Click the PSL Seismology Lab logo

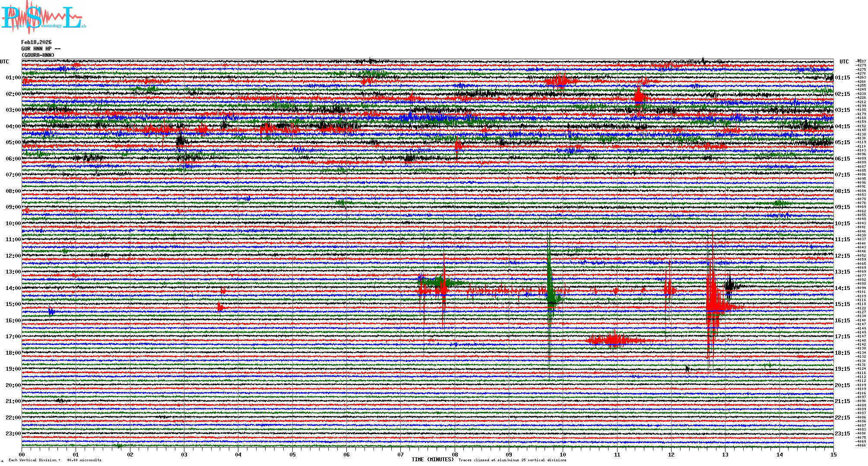(43, 17)
